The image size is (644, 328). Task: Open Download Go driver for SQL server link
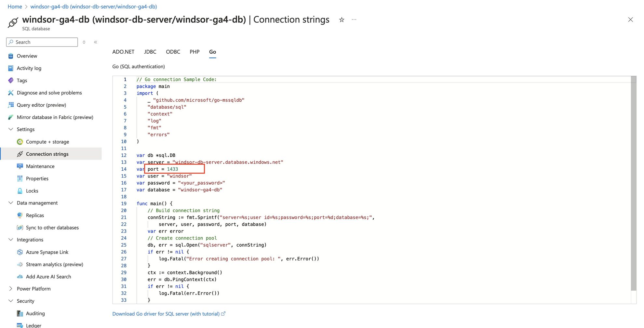pos(169,314)
